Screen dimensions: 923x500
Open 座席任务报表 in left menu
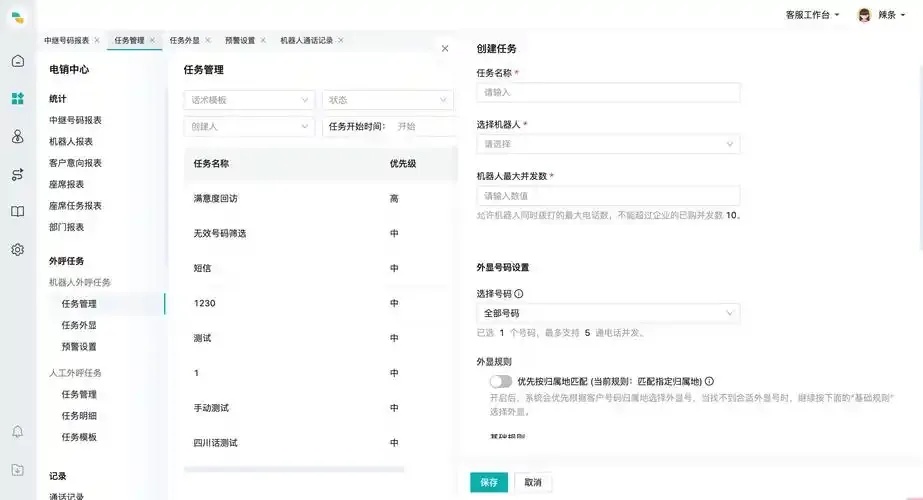click(x=75, y=206)
